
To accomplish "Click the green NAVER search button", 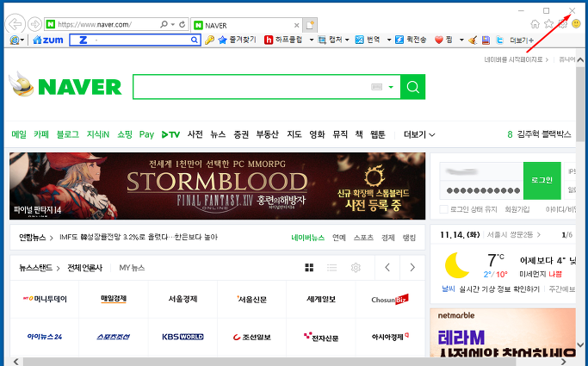I will [412, 87].
